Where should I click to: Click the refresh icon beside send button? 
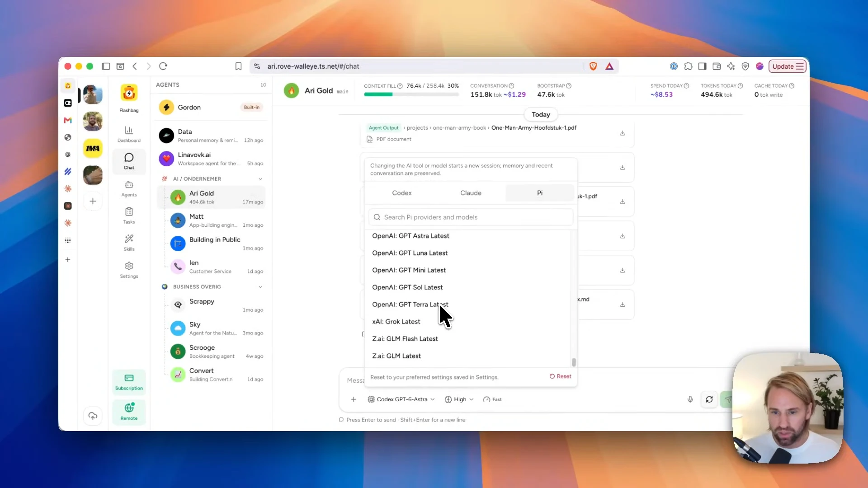pyautogui.click(x=709, y=399)
